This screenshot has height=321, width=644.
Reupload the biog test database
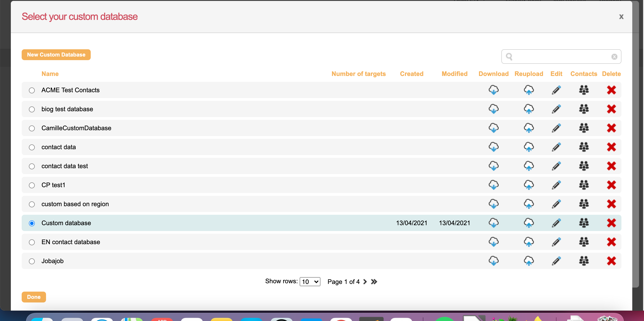point(529,109)
